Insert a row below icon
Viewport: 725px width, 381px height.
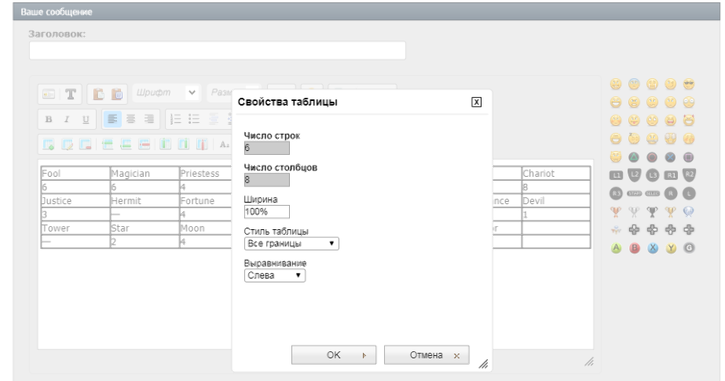coord(126,145)
